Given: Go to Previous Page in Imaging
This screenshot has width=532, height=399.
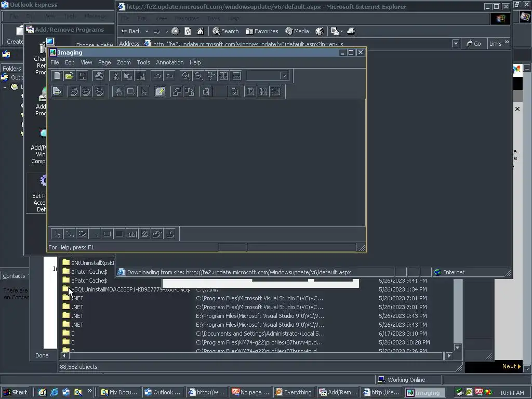Looking at the screenshot, I should [206, 91].
